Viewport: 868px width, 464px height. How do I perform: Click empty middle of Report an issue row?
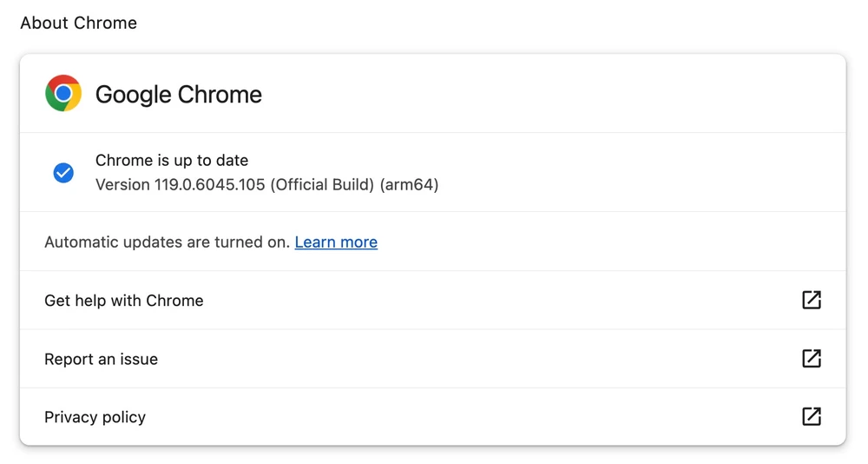click(x=477, y=359)
